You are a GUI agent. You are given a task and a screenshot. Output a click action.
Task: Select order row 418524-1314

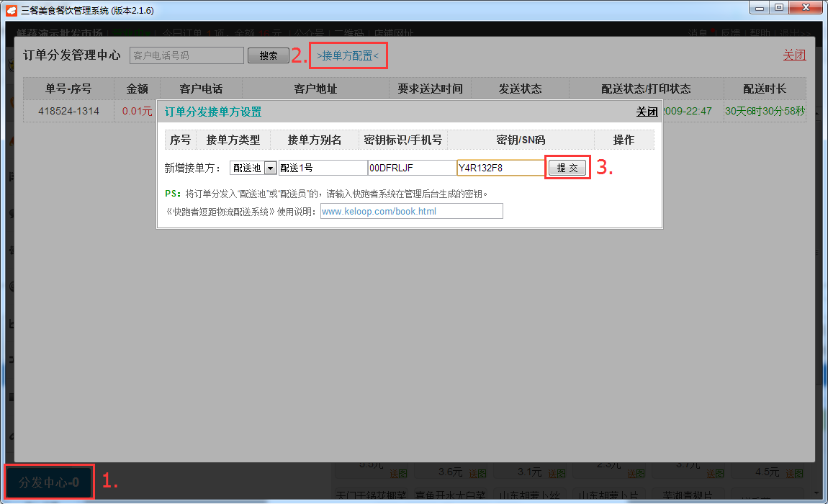click(68, 111)
